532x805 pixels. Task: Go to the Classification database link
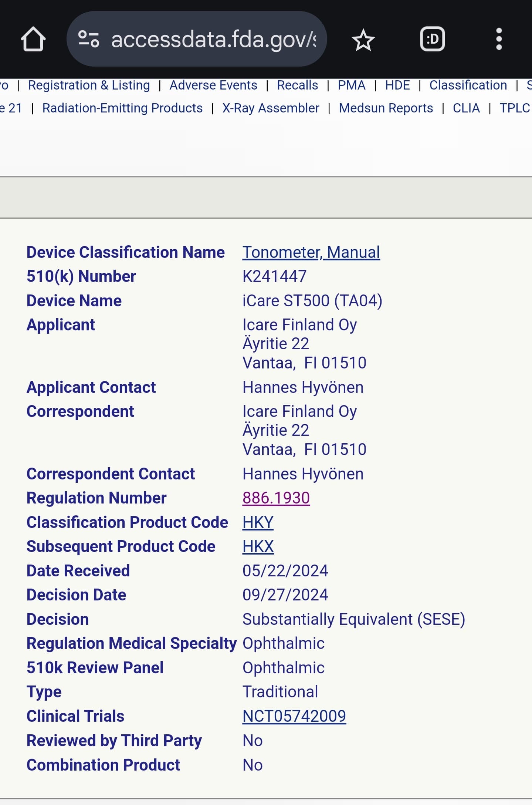468,85
